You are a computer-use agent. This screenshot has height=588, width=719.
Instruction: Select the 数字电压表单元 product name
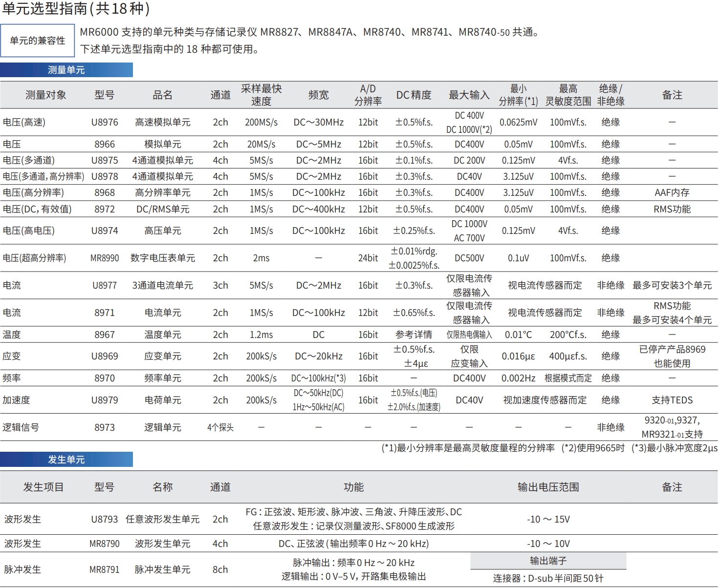(x=163, y=258)
